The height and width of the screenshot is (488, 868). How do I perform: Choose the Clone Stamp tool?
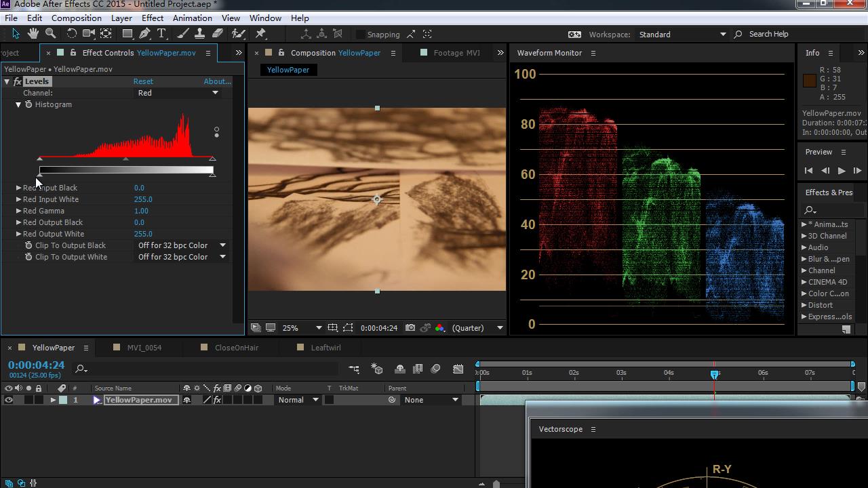click(x=200, y=34)
